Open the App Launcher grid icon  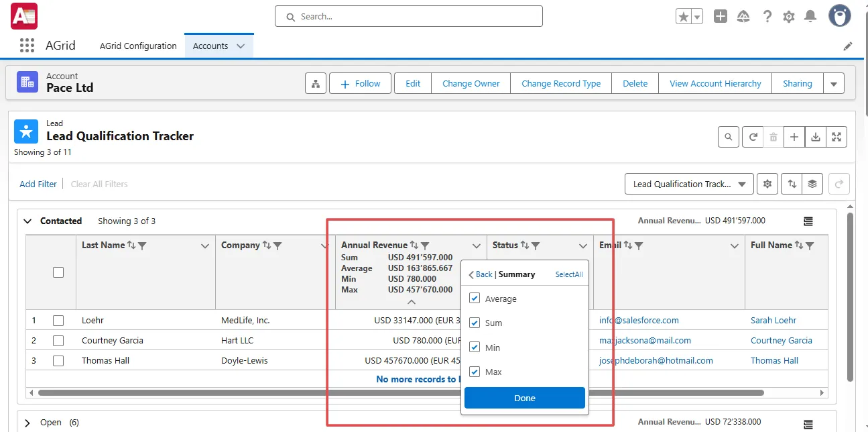click(x=27, y=46)
